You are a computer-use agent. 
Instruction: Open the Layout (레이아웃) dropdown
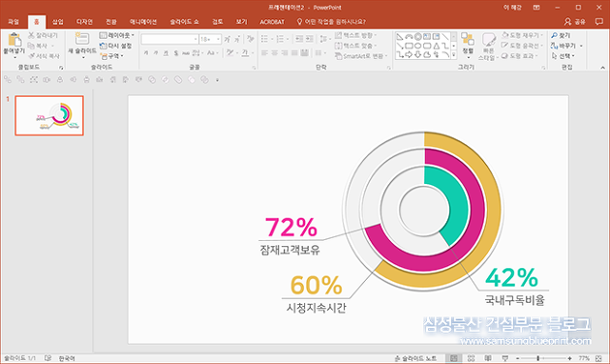[x=117, y=36]
